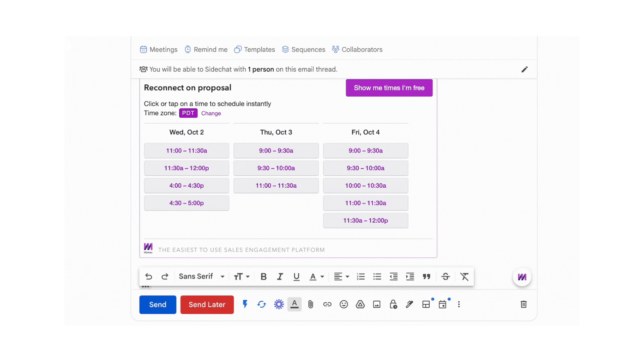Insert a signature with pen icon
Viewport: 644px width, 362px height.
click(x=410, y=304)
